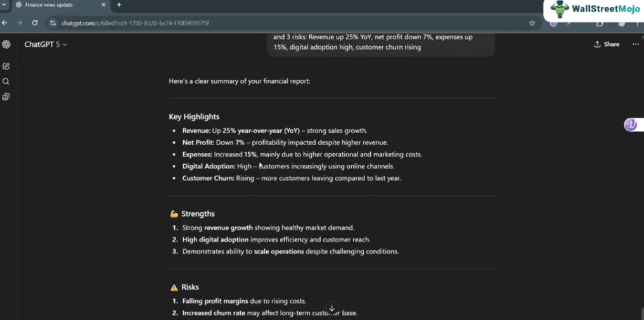This screenshot has height=320, width=644.
Task: Open site information icon beside URL
Action: tap(53, 23)
